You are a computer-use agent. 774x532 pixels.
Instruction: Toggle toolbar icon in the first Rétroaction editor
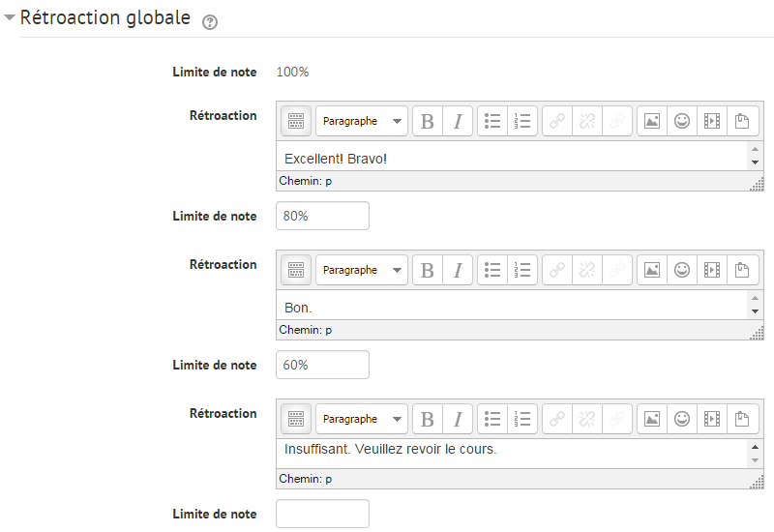(x=296, y=121)
